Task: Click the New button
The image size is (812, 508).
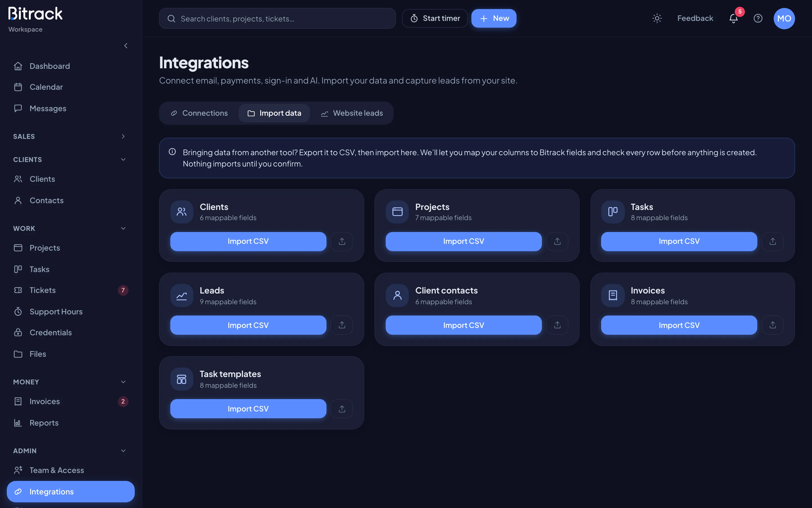Action: [x=494, y=18]
